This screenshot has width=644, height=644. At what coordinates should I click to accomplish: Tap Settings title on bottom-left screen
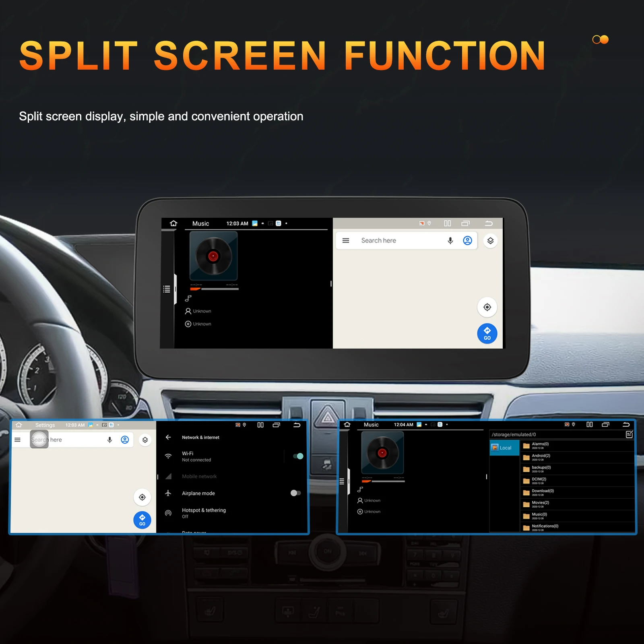coord(45,425)
